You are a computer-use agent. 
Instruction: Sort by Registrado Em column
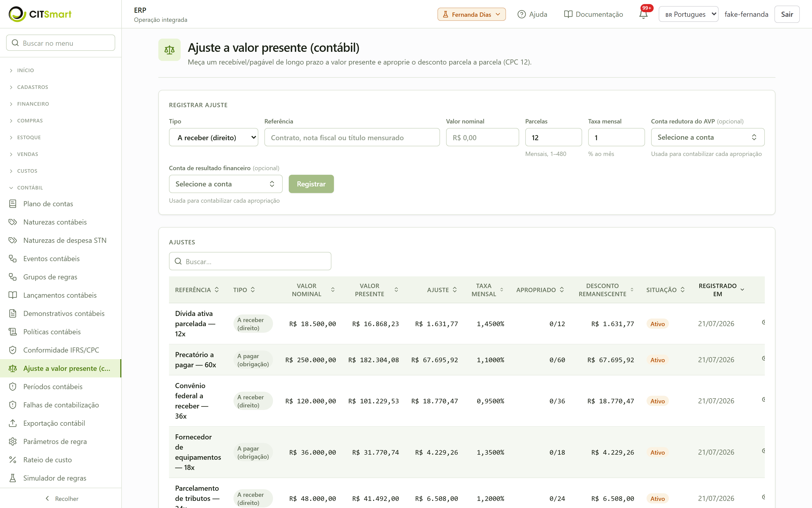pos(721,290)
